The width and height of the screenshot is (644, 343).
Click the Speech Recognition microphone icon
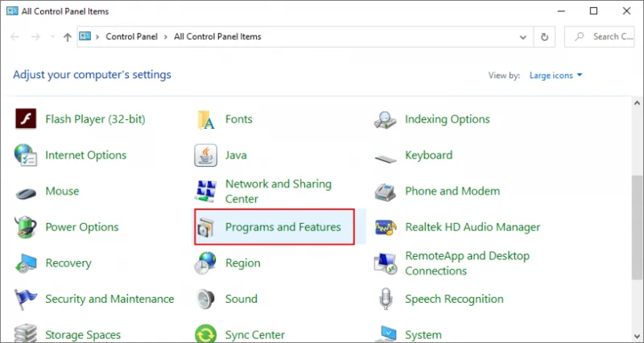[x=386, y=299]
